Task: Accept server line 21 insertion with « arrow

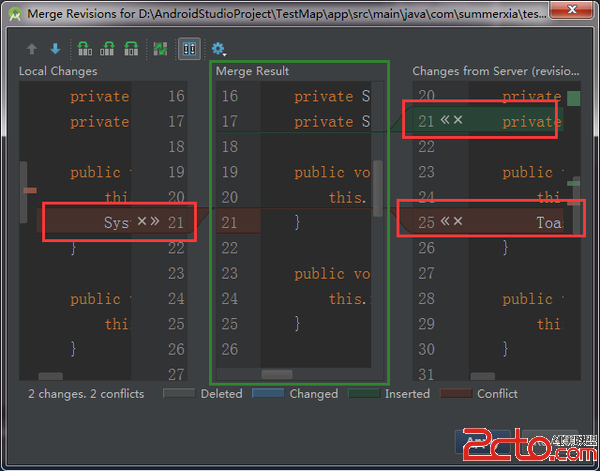Action: tap(445, 120)
